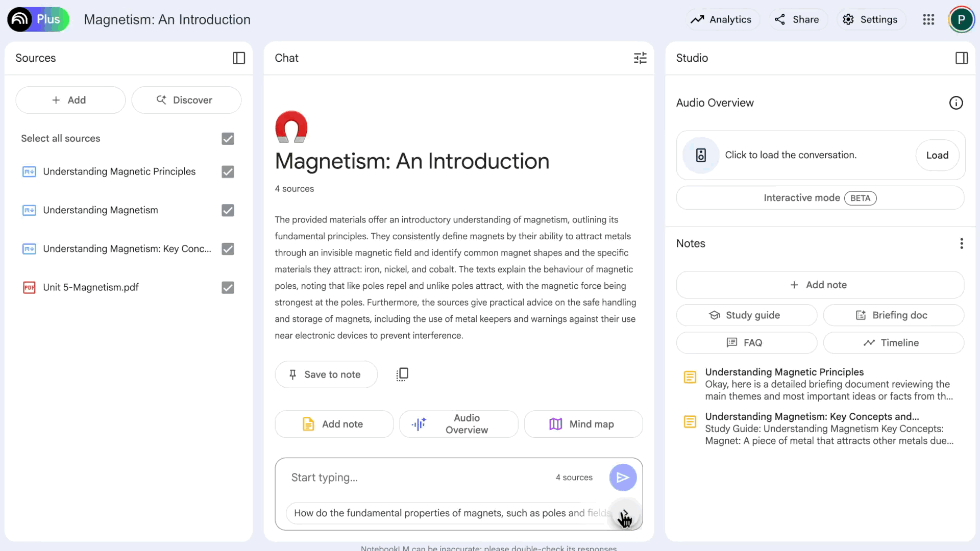Open the Unit 5-Magnetism.pdf source

pos(91,287)
